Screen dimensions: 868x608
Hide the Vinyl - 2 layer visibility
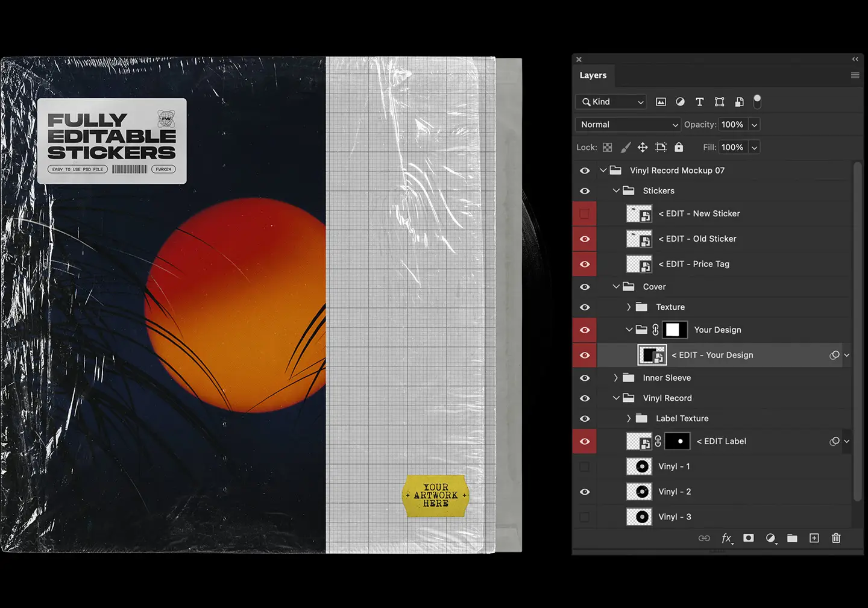coord(585,491)
